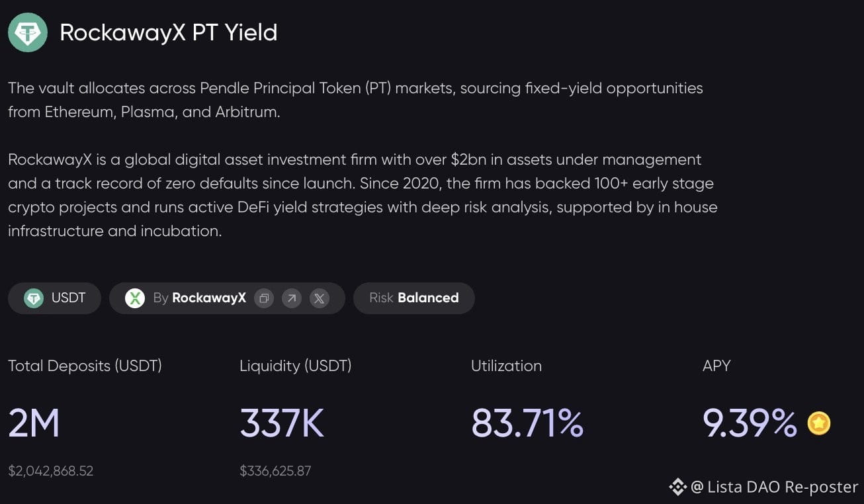The height and width of the screenshot is (504, 864).
Task: Click the 2M total deposits value
Action: click(34, 423)
